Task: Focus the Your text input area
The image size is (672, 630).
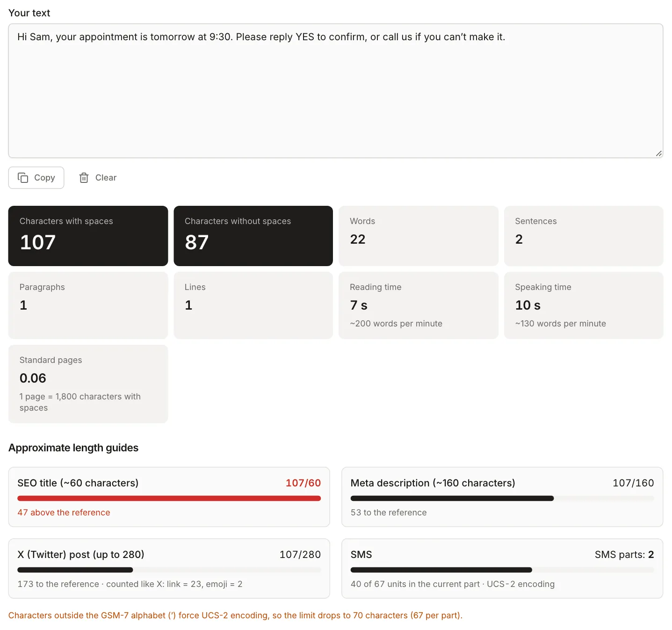Action: tap(336, 91)
